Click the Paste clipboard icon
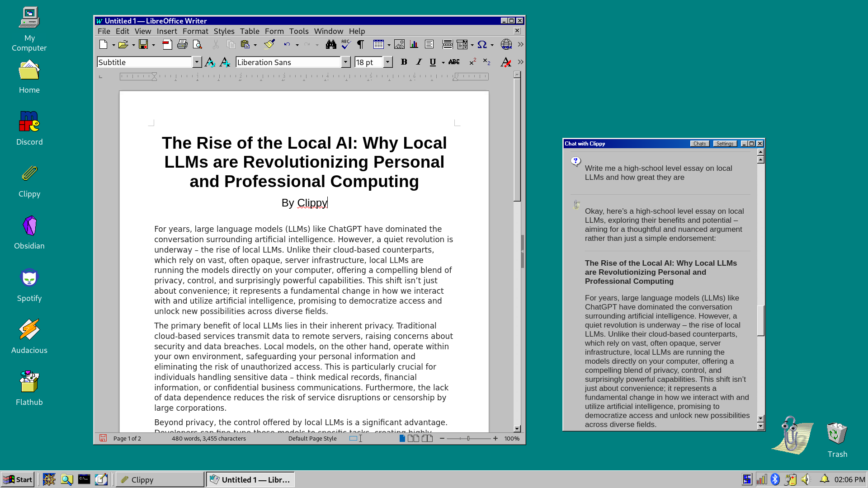868x488 pixels. [245, 44]
